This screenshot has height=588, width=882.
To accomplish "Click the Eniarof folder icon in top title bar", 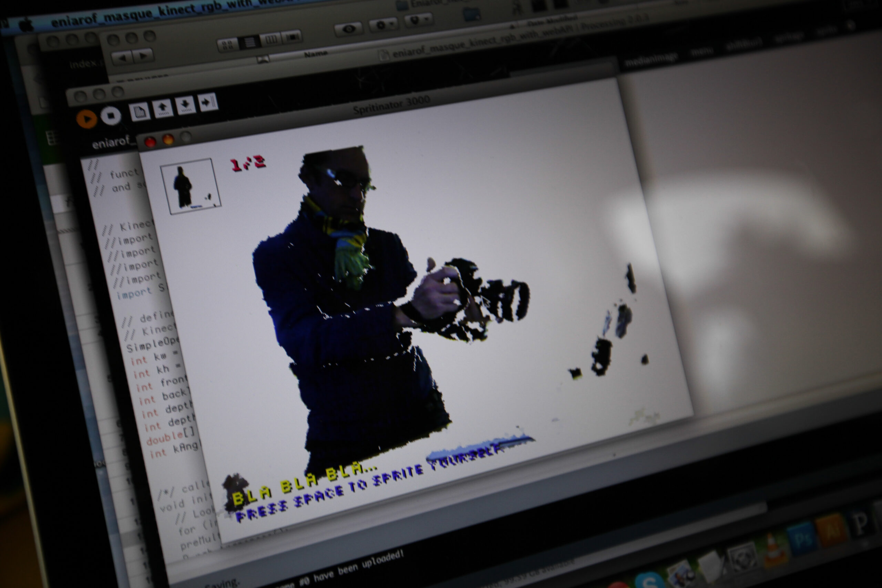I will [x=402, y=5].
